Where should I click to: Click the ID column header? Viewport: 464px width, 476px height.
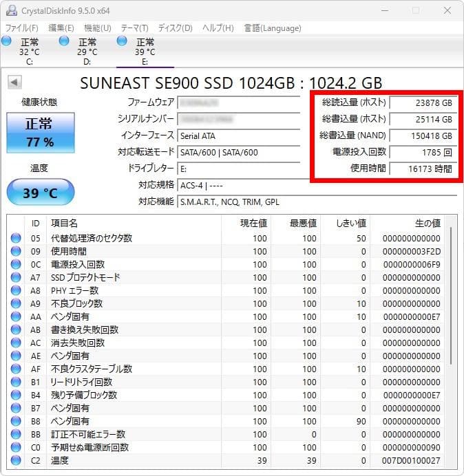click(x=36, y=224)
